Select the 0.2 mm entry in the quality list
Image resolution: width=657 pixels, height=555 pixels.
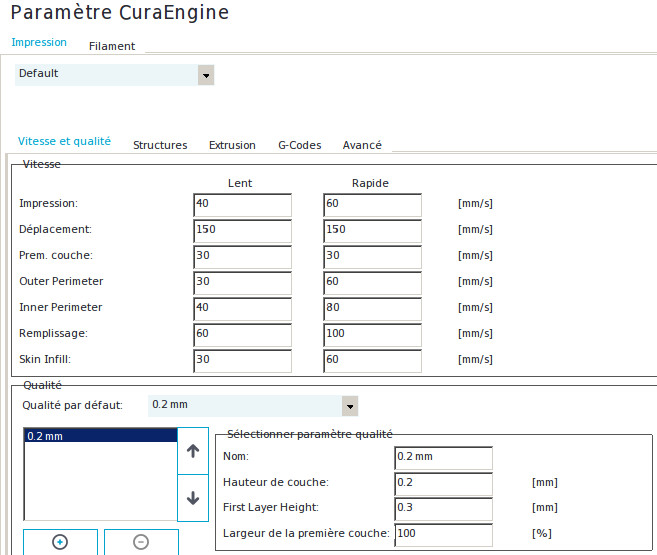(x=101, y=436)
